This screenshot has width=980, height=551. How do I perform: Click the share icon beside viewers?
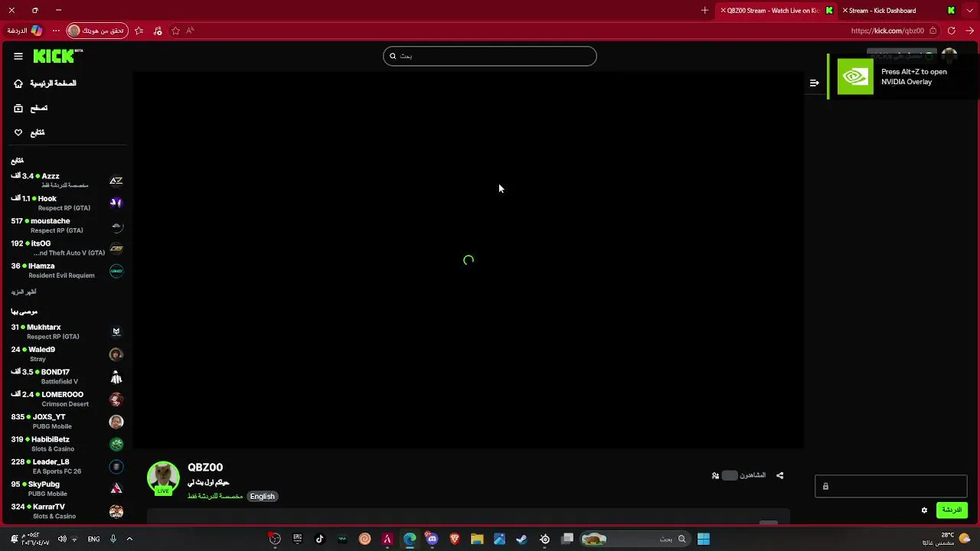(x=779, y=475)
